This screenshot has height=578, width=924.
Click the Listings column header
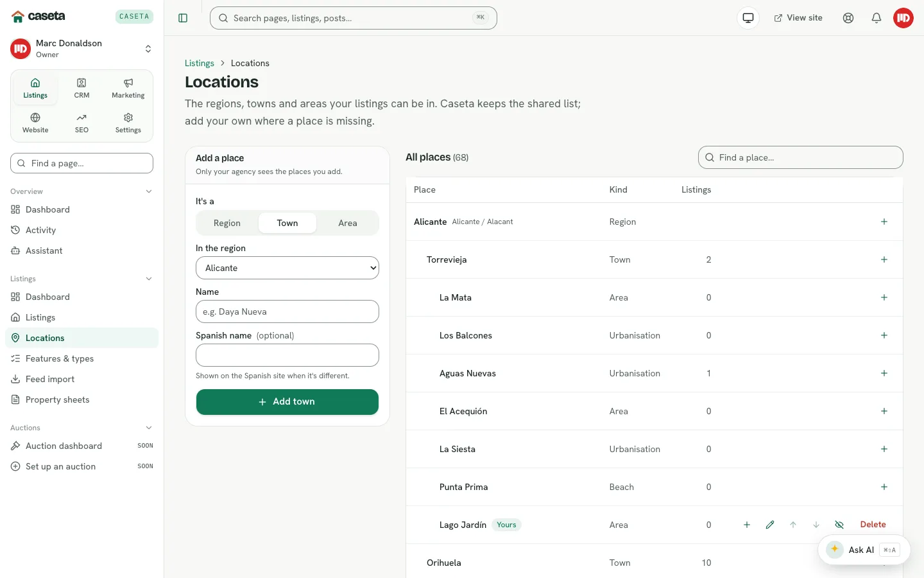pyautogui.click(x=696, y=189)
